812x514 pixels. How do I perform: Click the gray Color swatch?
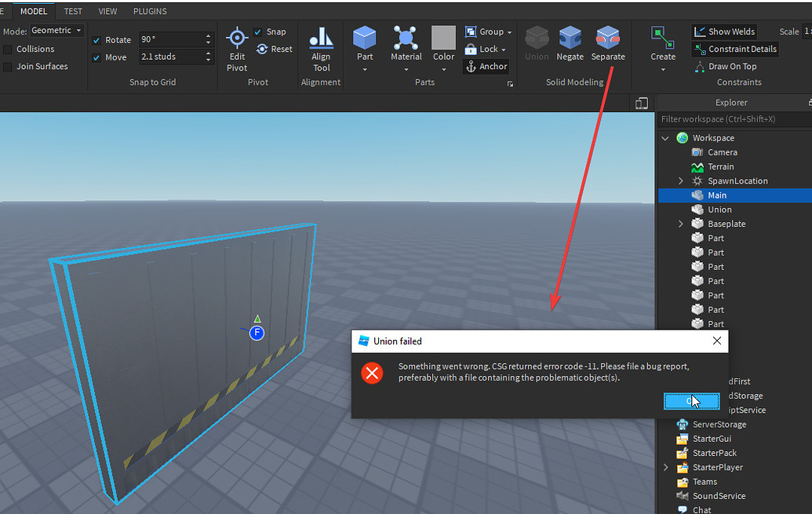coord(444,38)
